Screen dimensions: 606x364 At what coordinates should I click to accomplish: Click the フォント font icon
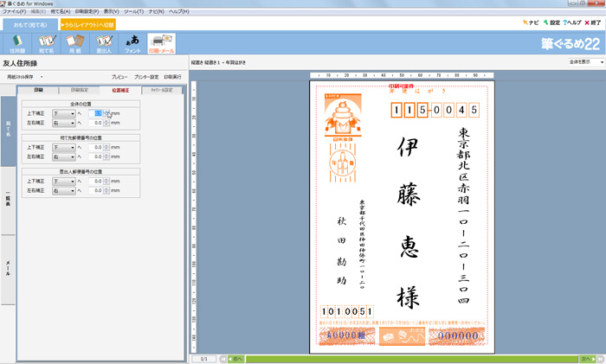click(x=132, y=43)
